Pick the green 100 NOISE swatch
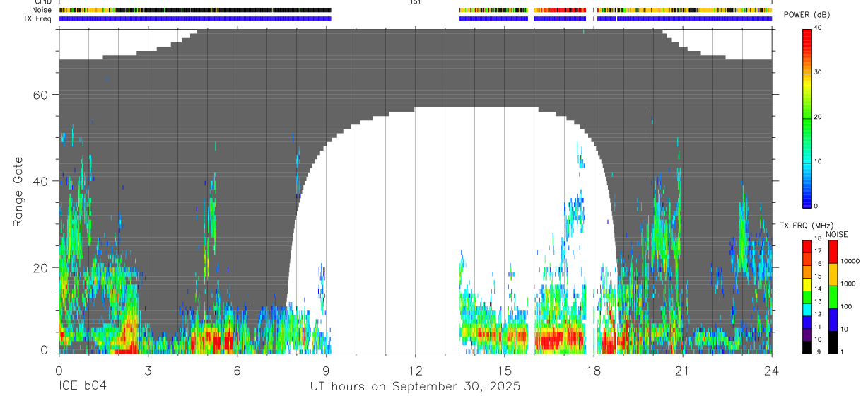The width and height of the screenshot is (868, 401). (x=833, y=297)
